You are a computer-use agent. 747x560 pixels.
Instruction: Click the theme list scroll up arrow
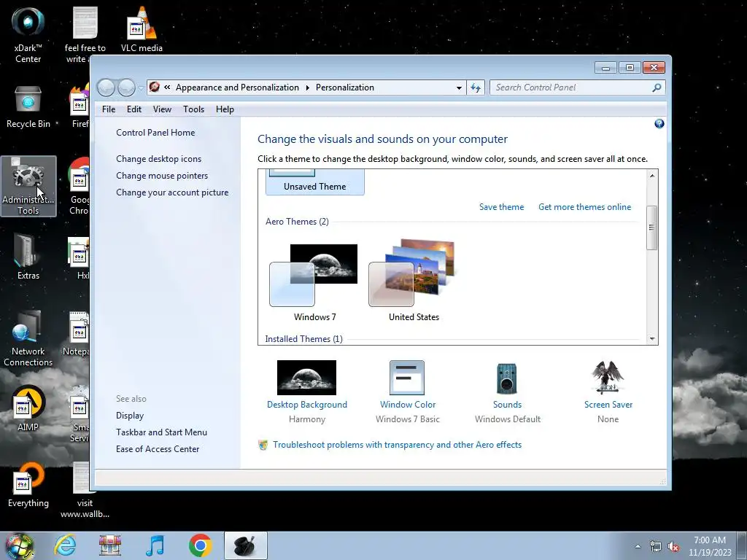pyautogui.click(x=652, y=176)
